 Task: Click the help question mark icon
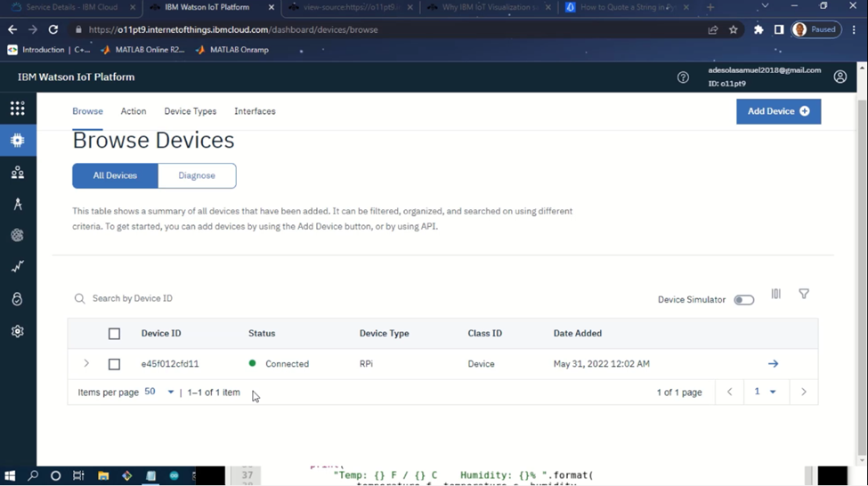683,77
